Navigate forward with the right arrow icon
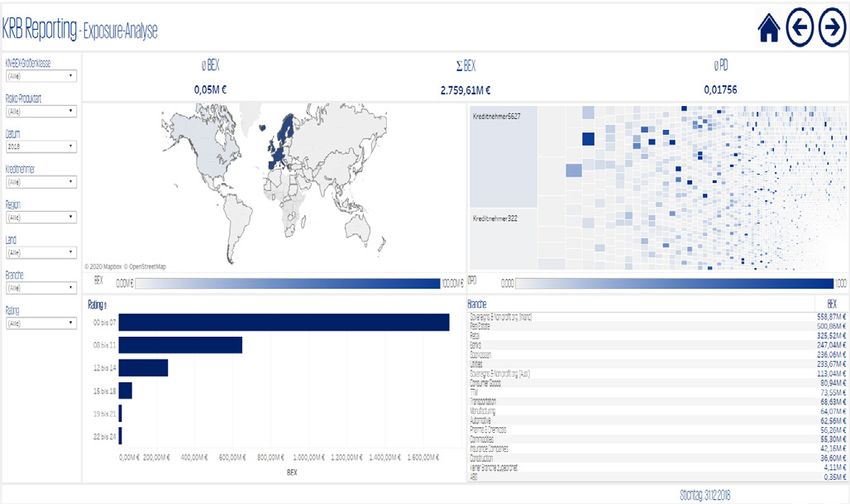The image size is (850, 504). [x=832, y=27]
